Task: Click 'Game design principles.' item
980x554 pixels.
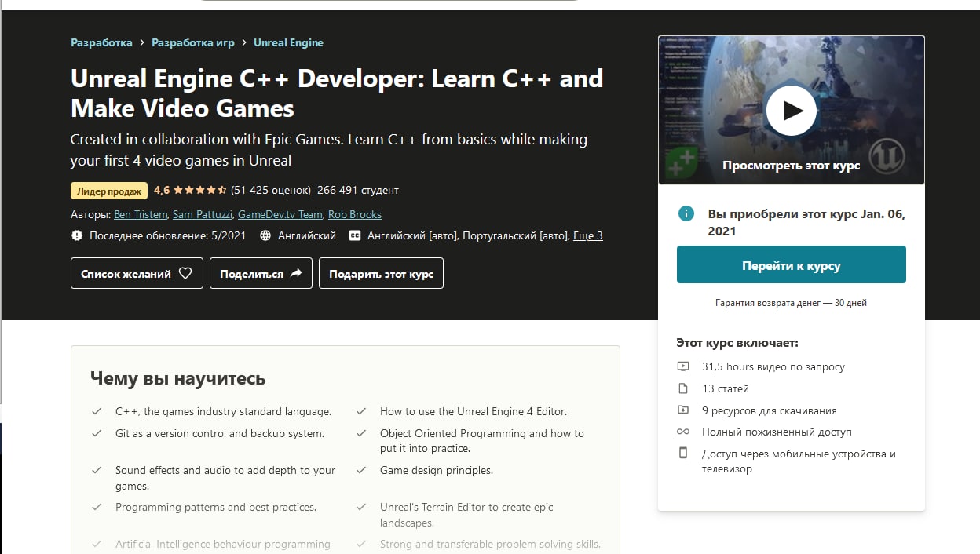Action: pos(437,470)
